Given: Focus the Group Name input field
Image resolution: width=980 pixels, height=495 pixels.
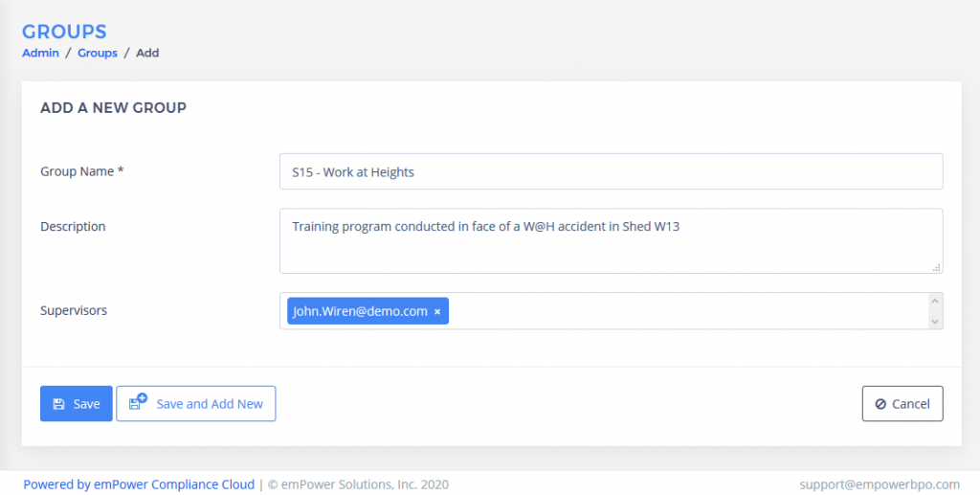Looking at the screenshot, I should [611, 172].
